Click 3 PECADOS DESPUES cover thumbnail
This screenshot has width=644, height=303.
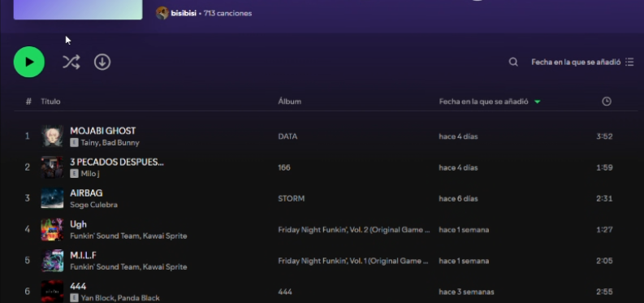click(52, 167)
